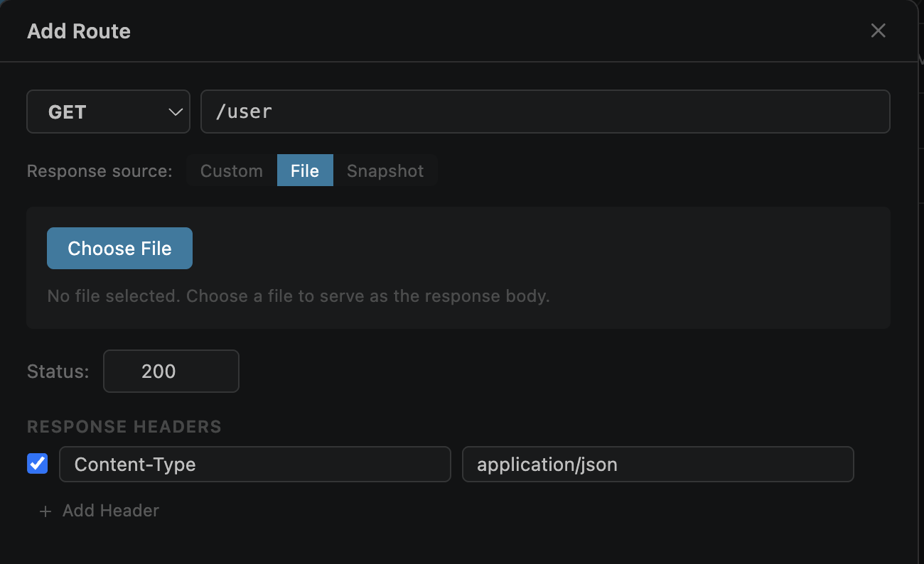Click the Add Header link
Image resolution: width=924 pixels, height=564 pixels.
(111, 511)
